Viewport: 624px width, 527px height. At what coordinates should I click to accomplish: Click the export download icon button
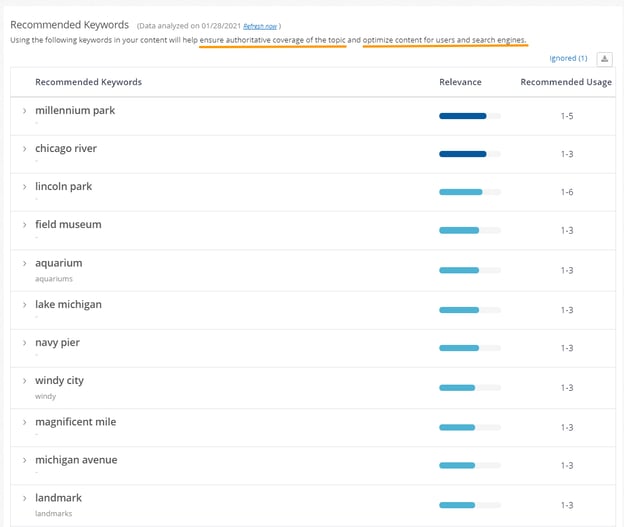[x=604, y=59]
